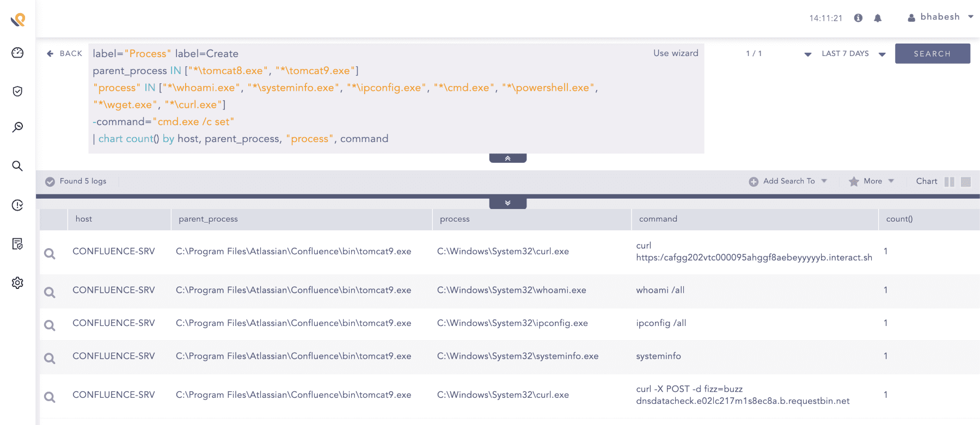Click the Use wizard link
Screen dimensions: 980x425
pos(676,53)
